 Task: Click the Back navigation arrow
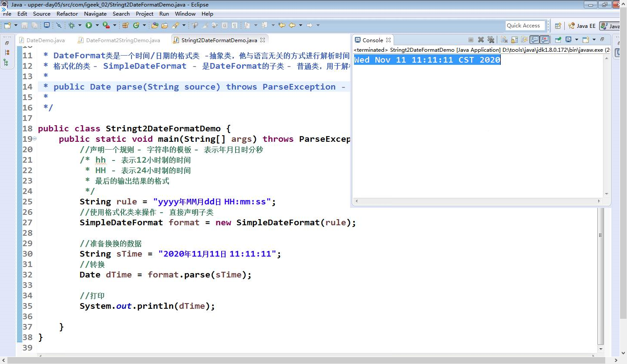[292, 25]
